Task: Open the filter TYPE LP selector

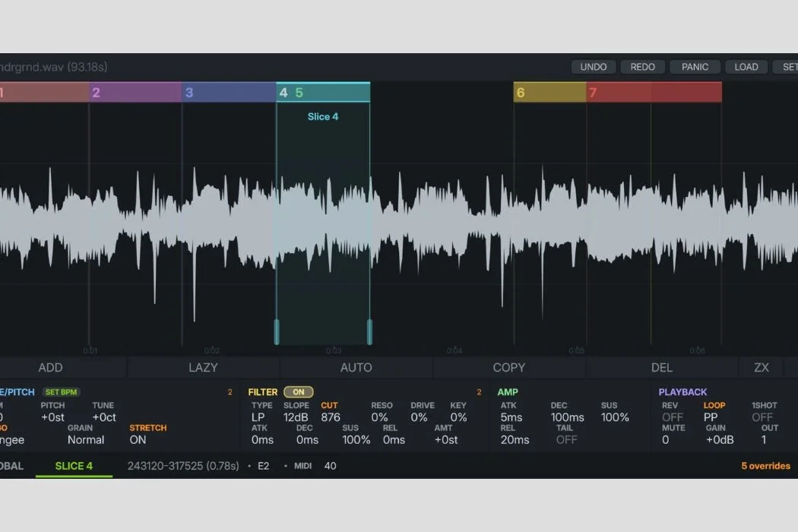Action: click(258, 417)
